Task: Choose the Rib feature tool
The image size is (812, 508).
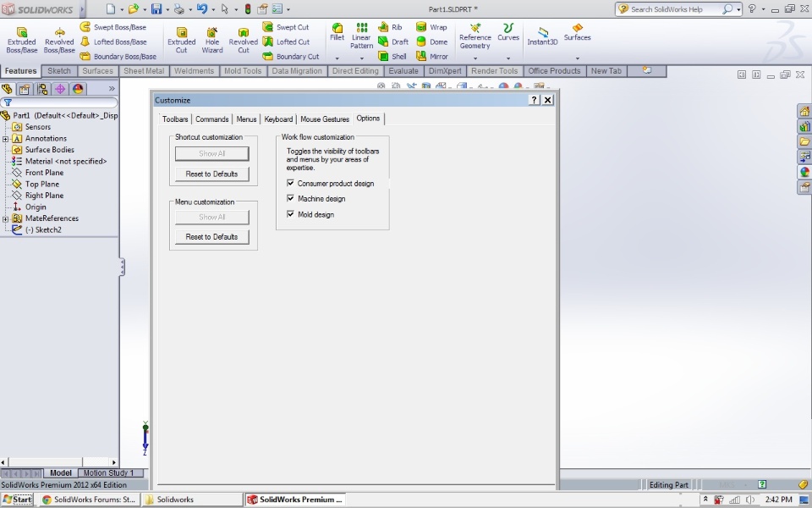Action: 390,27
